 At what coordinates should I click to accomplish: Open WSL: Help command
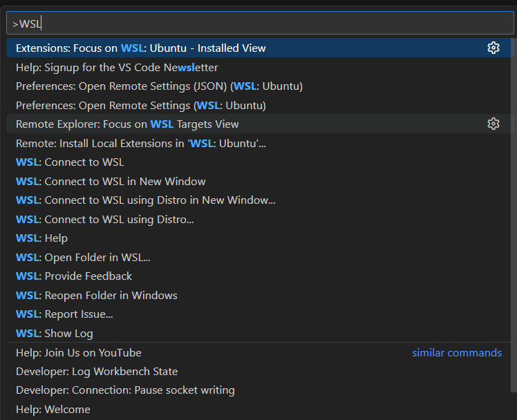(260, 238)
